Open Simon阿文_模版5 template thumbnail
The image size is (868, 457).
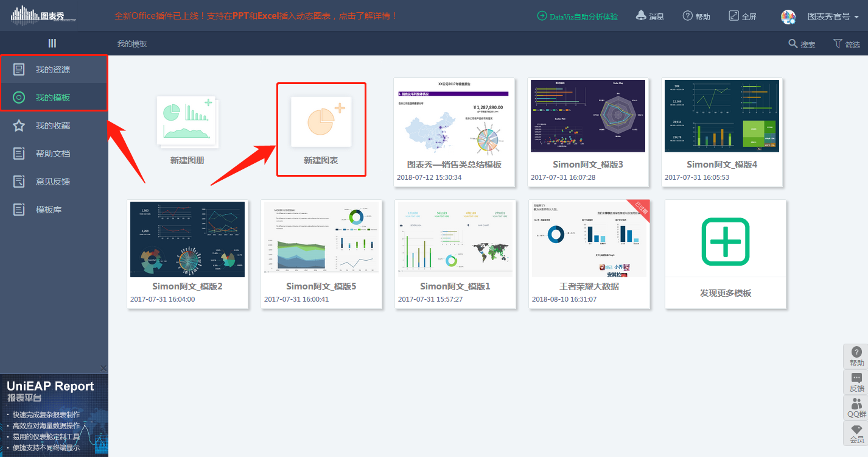321,239
